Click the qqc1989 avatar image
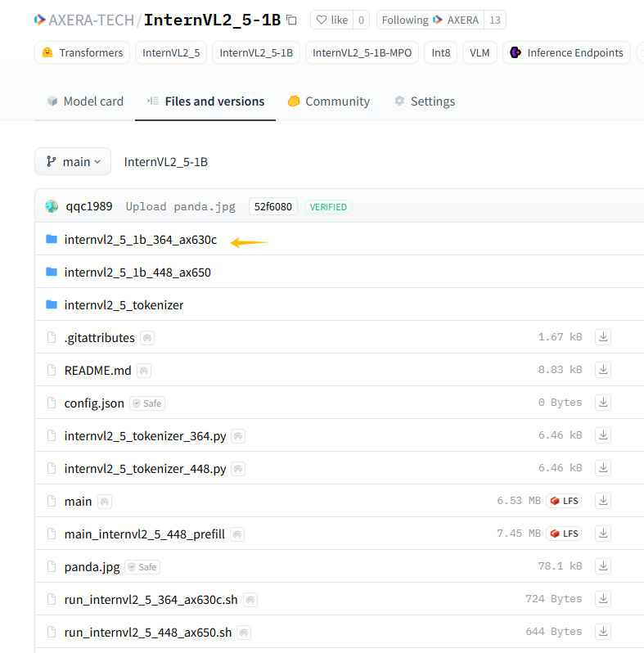644x653 pixels. pyautogui.click(x=52, y=206)
